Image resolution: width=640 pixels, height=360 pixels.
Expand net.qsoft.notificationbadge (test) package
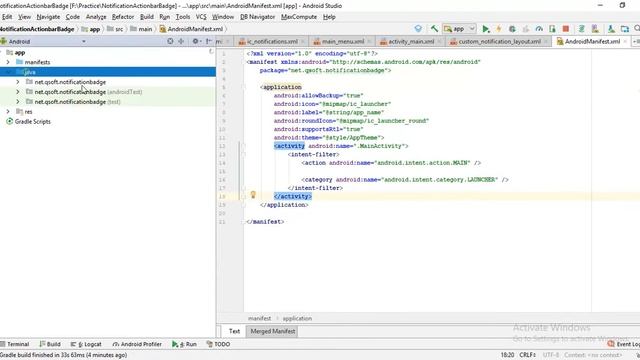click(18, 102)
